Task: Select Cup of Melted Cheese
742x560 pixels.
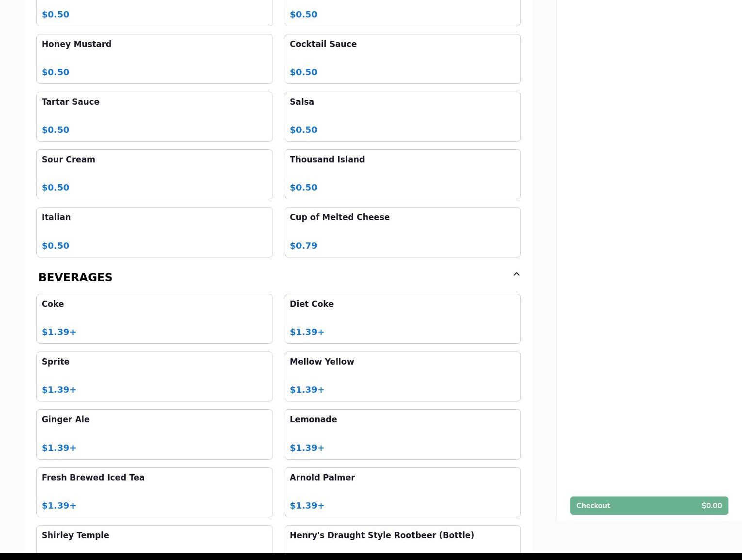Action: point(403,232)
